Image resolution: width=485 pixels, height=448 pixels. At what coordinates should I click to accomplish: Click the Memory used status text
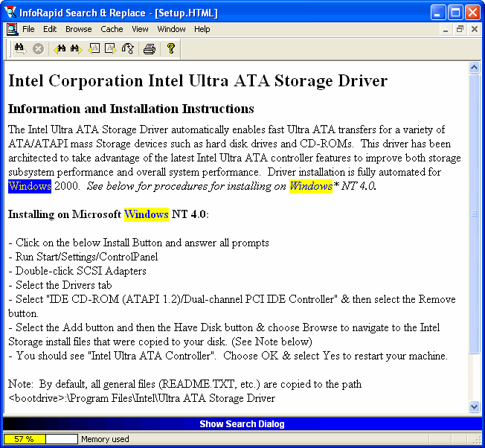[x=105, y=439]
